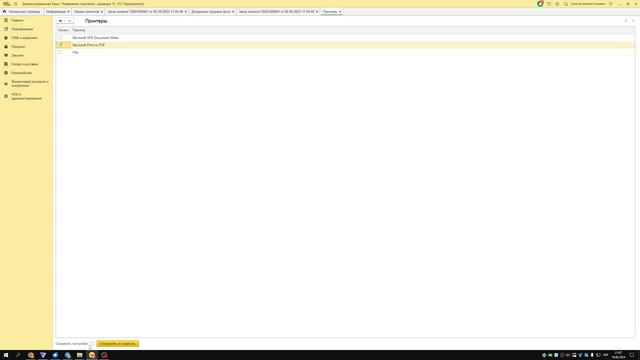Select the Microsoft XPS Document Writer row text
This screenshot has height=360, width=640.
coord(96,38)
